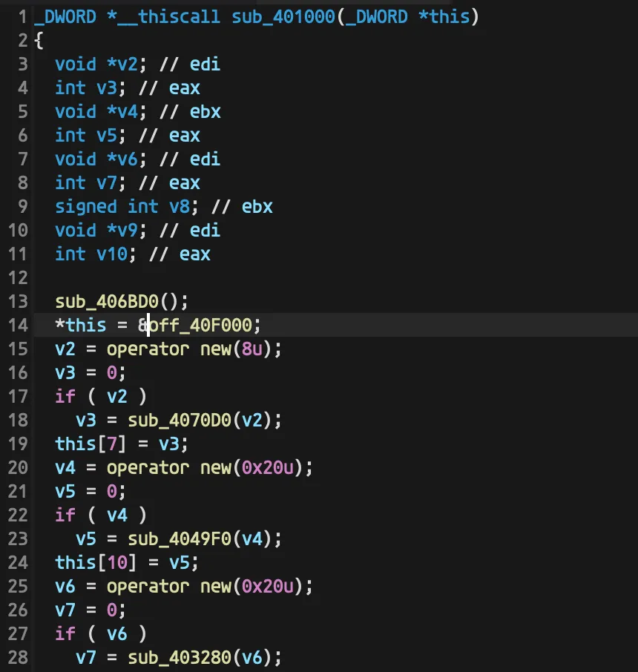Click the 0x20u constant on line 25
The width and height of the screenshot is (638, 672).
click(x=268, y=587)
